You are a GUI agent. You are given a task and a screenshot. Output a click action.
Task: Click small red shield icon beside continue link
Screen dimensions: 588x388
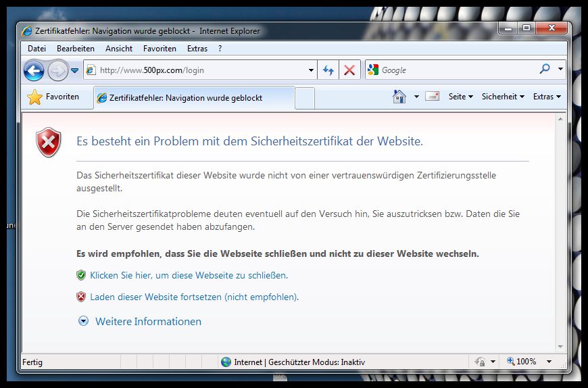click(81, 297)
